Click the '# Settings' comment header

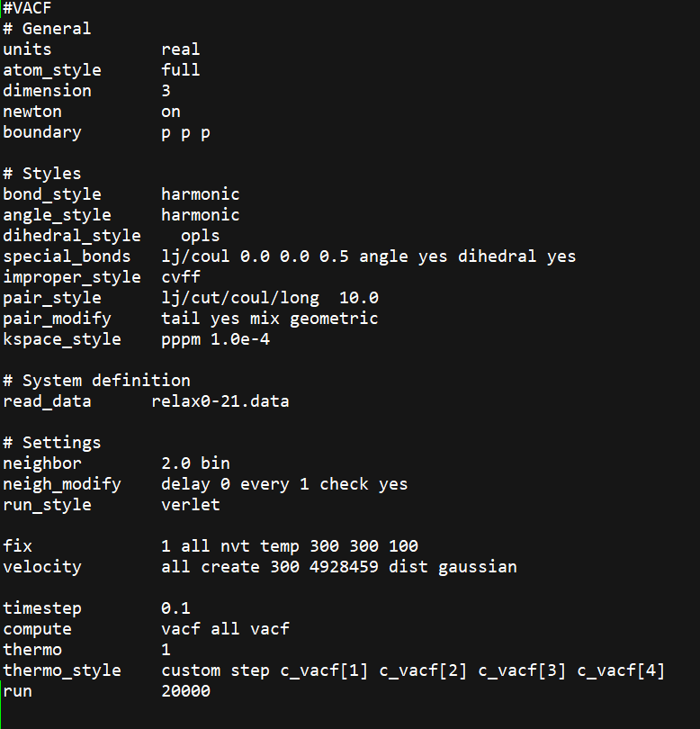(51, 443)
